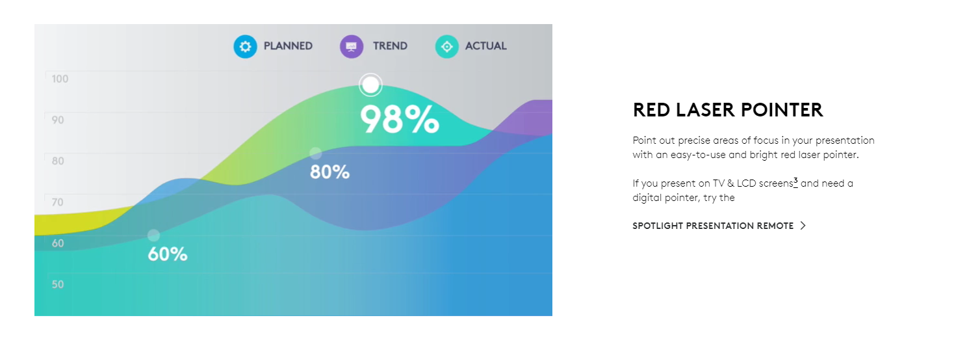Open footnote 3 superscript reference
Image resolution: width=980 pixels, height=361 pixels.
pos(795,181)
